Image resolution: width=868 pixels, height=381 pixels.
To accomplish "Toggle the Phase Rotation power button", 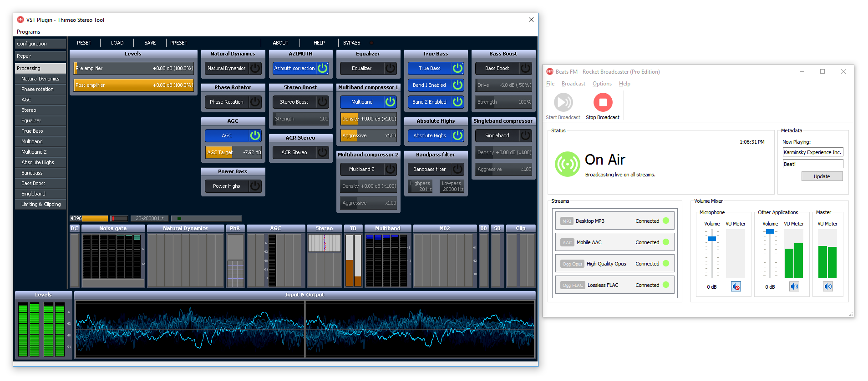I will pos(255,102).
